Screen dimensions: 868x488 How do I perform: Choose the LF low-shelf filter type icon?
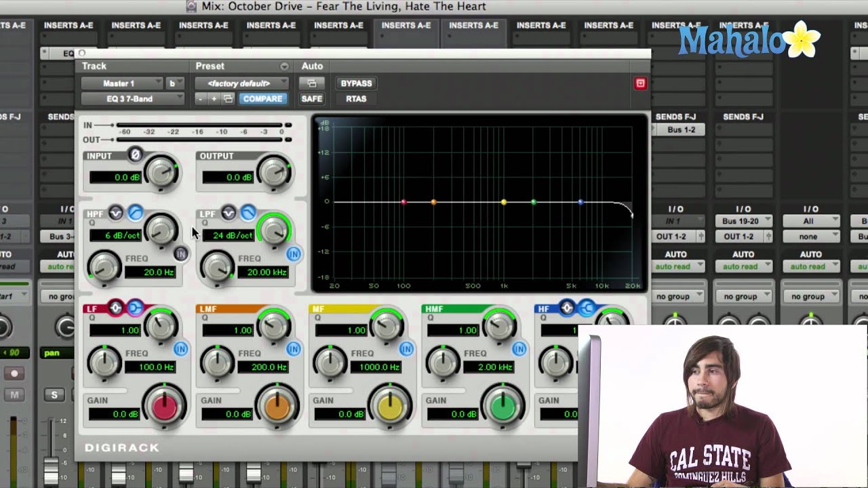point(135,308)
